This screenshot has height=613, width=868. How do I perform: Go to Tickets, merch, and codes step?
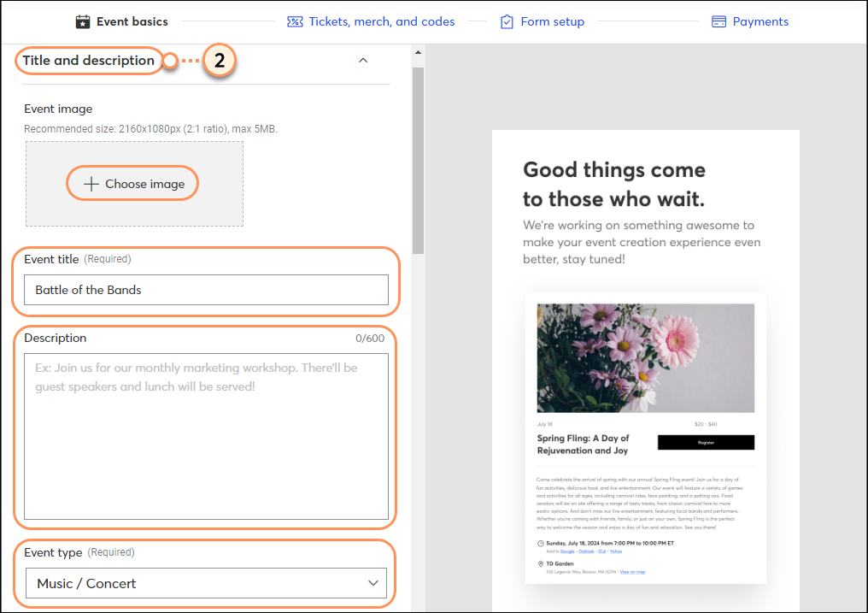(x=371, y=21)
